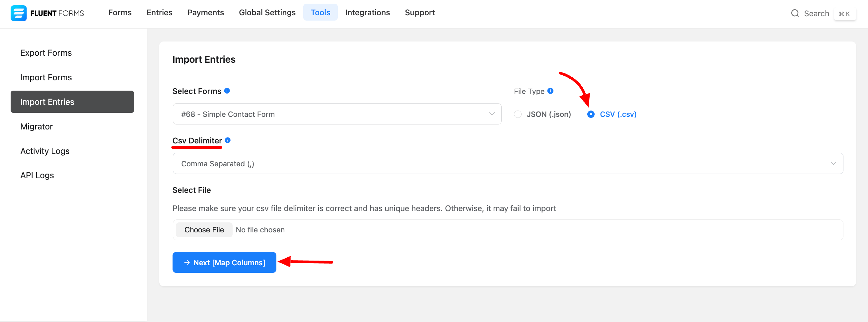This screenshot has height=322, width=868.
Task: Click the search magnifier icon
Action: tap(795, 13)
